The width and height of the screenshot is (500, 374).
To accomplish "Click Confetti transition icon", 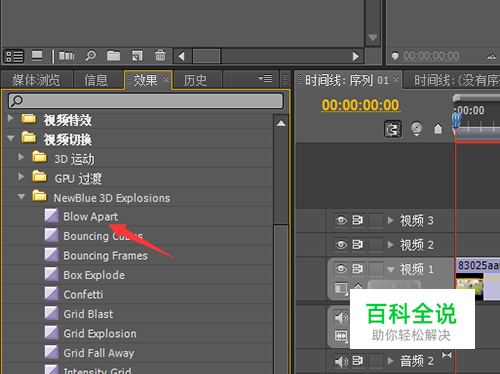I will (52, 294).
